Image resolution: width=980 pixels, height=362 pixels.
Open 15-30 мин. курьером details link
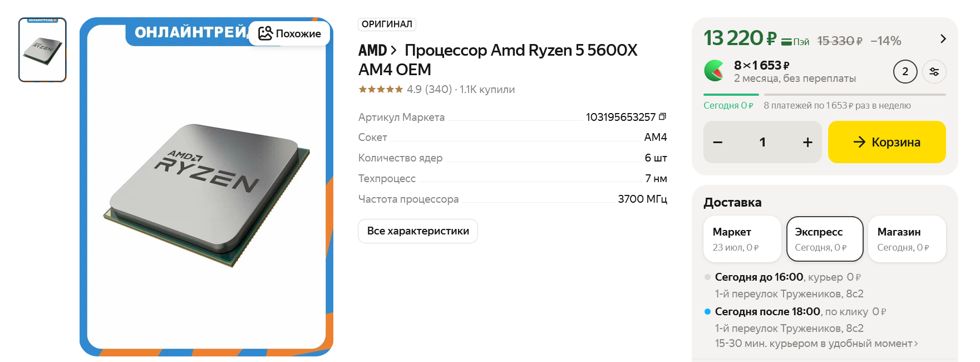[x=816, y=344]
